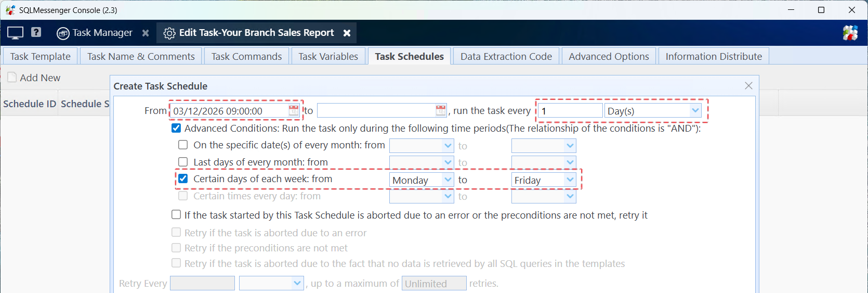Open the Task Name & Comments tab
This screenshot has width=868, height=293.
click(141, 56)
